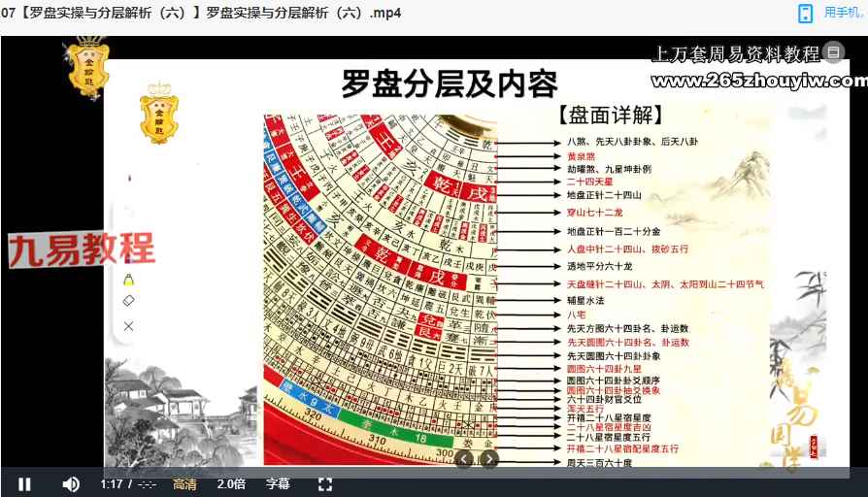Close the annotation toolbar with X
This screenshot has height=497, width=868.
click(128, 326)
